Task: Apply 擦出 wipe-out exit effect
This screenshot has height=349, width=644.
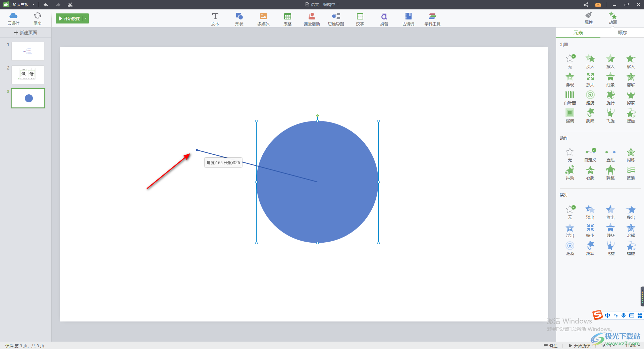Action: pos(610,212)
